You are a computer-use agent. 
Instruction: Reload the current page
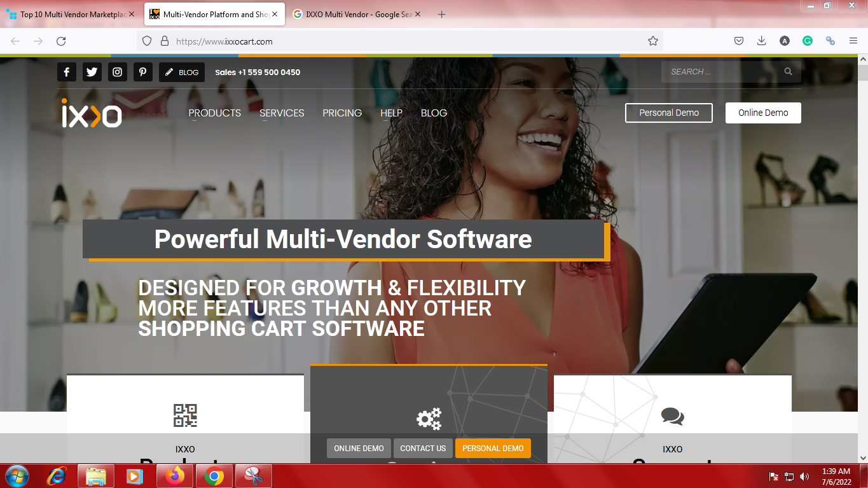click(x=61, y=41)
